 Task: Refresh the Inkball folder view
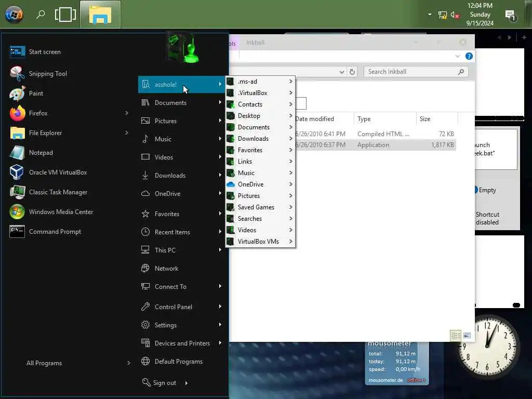click(352, 72)
